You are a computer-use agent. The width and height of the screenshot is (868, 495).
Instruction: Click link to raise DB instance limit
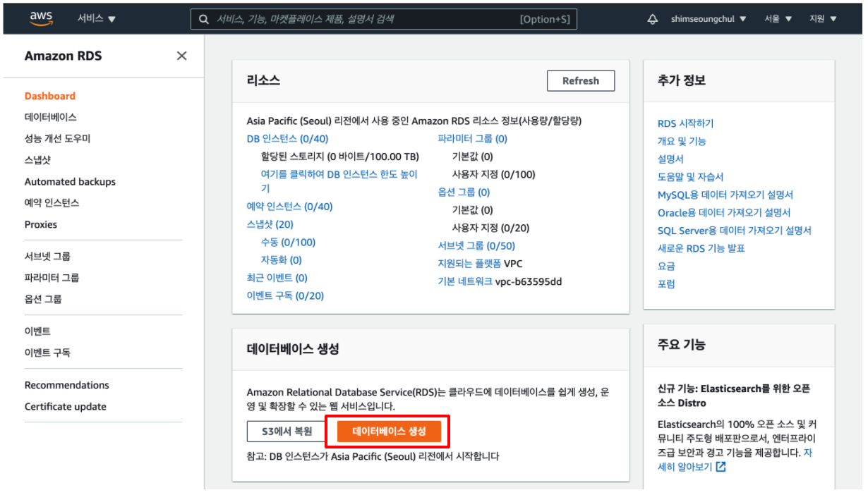(x=339, y=181)
